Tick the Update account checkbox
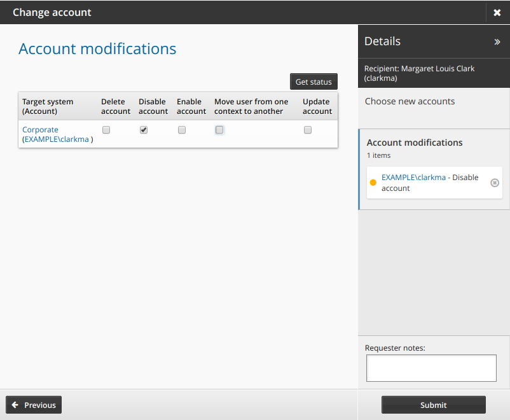The image size is (510, 420). pyautogui.click(x=308, y=130)
